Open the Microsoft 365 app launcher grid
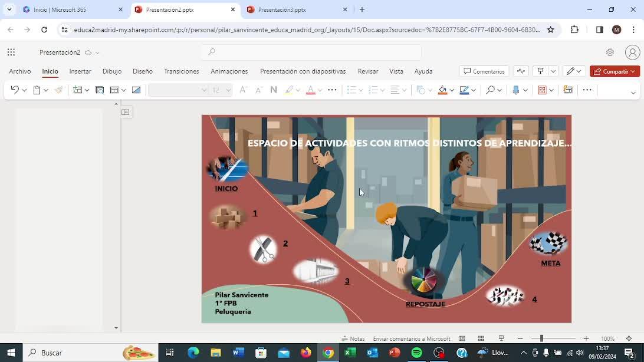 point(11,52)
